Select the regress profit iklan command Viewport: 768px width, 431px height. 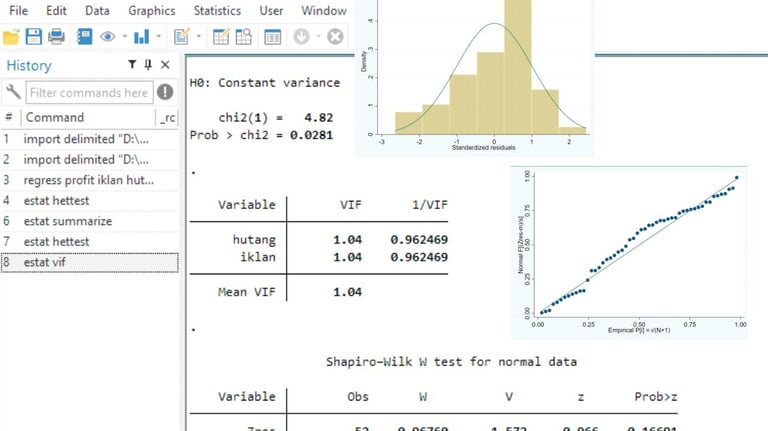[90, 180]
